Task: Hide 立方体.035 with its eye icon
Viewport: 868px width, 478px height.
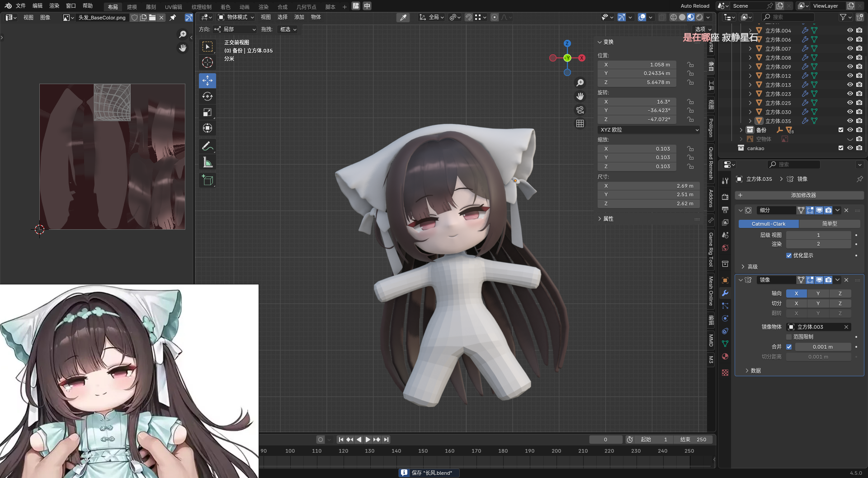Action: point(850,121)
